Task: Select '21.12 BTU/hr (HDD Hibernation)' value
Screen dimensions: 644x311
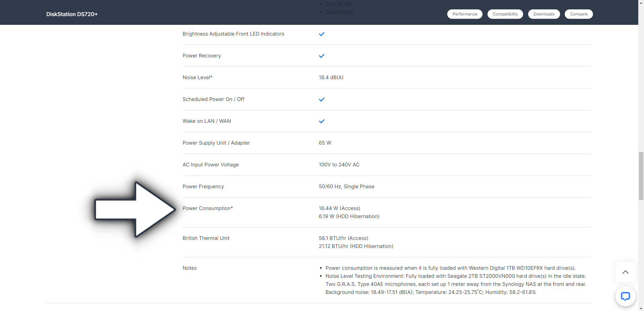Action: pyautogui.click(x=356, y=246)
